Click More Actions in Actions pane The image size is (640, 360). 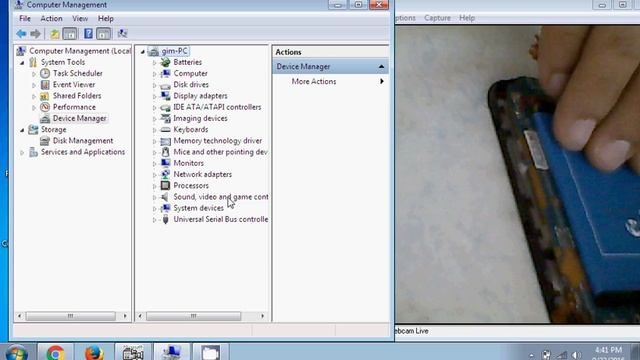pyautogui.click(x=314, y=82)
